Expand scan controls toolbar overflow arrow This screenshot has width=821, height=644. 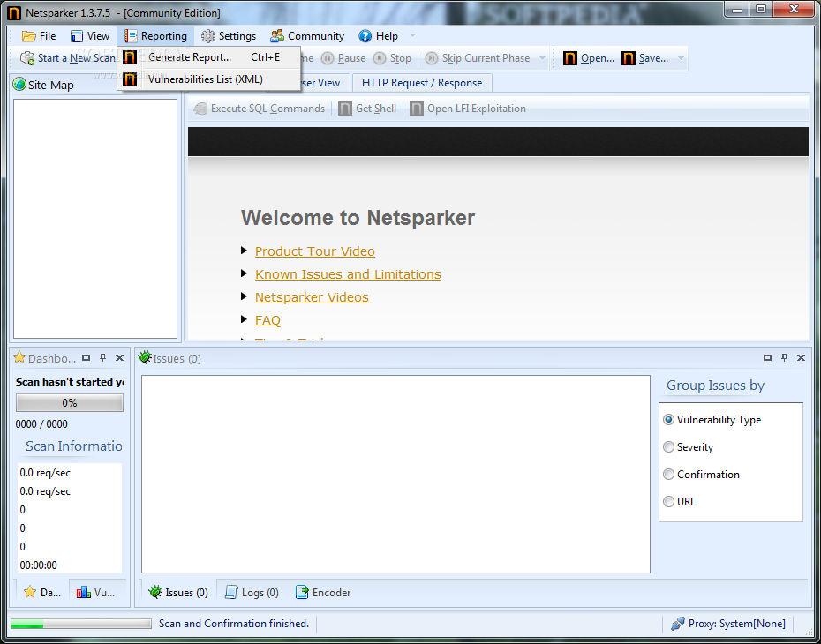point(542,58)
